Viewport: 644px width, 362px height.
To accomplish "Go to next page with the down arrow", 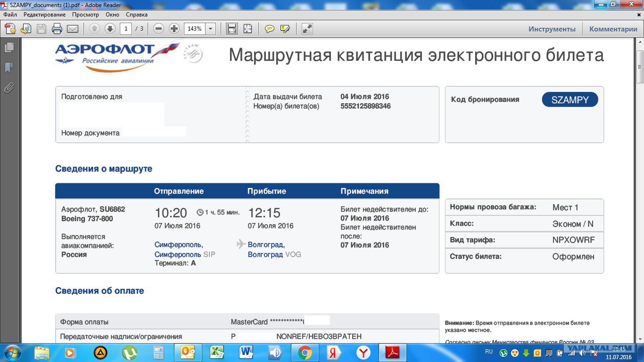I will click(110, 29).
